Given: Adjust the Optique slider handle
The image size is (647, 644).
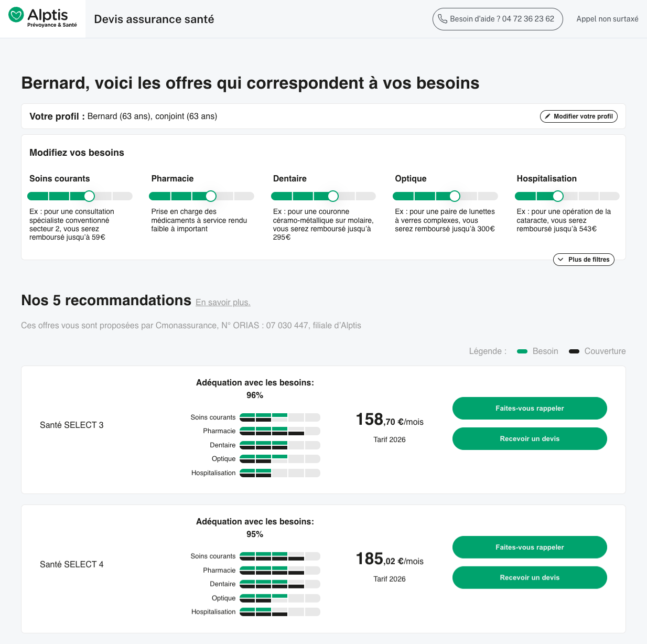Looking at the screenshot, I should click(x=455, y=196).
